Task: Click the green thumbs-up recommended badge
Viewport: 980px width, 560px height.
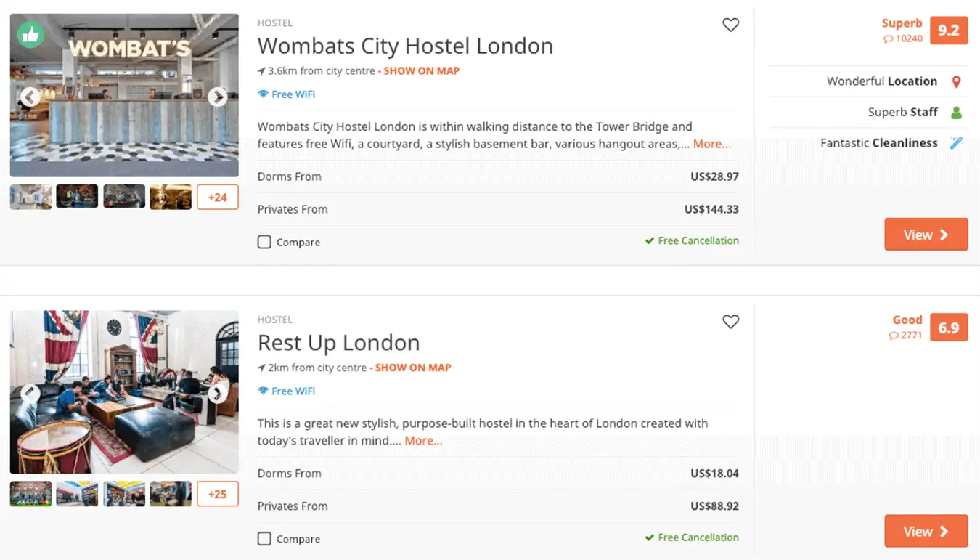Action: click(x=31, y=33)
